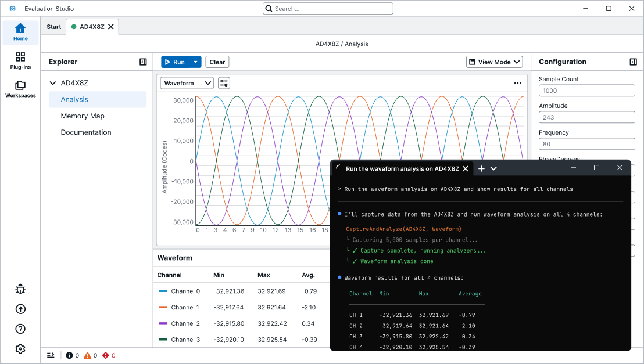The height and width of the screenshot is (364, 644).
Task: Click the Evaluation Studio app logo
Action: coord(13,9)
